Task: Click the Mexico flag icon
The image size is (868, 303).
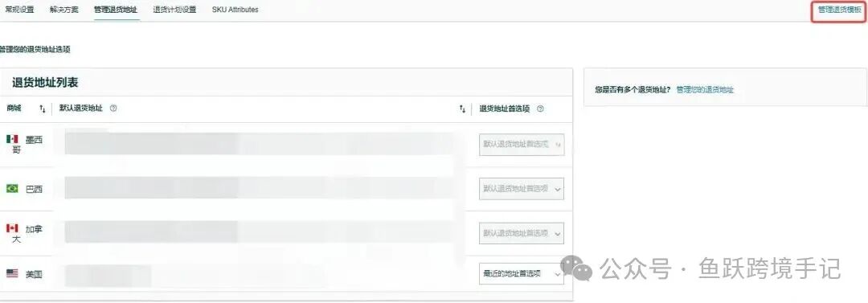Action: 12,139
